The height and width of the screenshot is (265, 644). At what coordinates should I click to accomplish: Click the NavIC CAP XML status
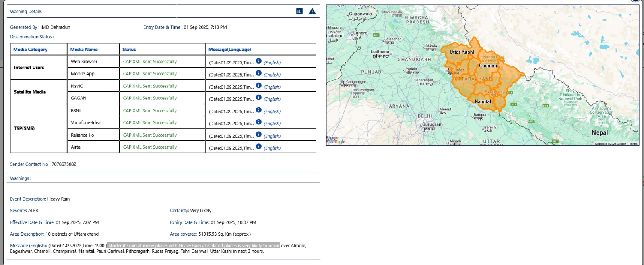click(150, 86)
